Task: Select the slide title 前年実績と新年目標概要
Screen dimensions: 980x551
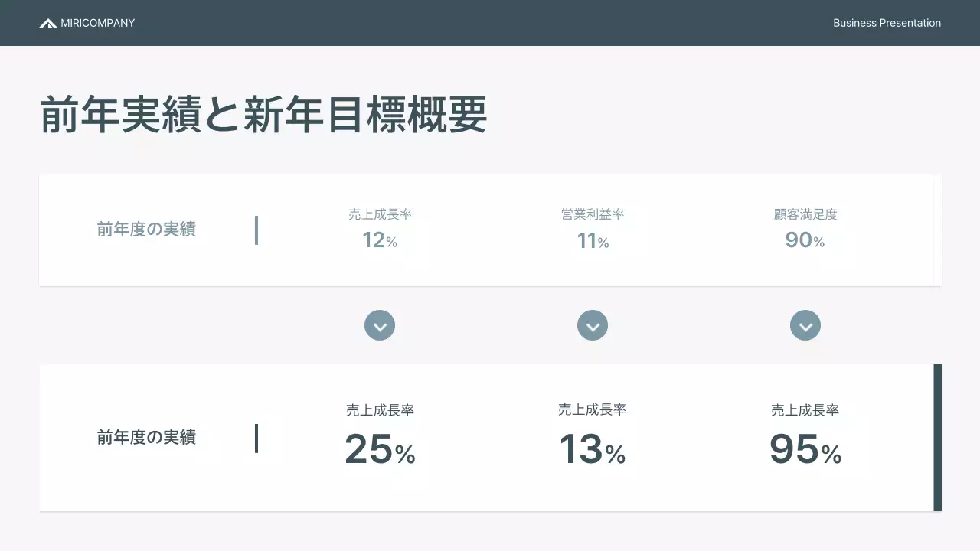Action: point(263,116)
